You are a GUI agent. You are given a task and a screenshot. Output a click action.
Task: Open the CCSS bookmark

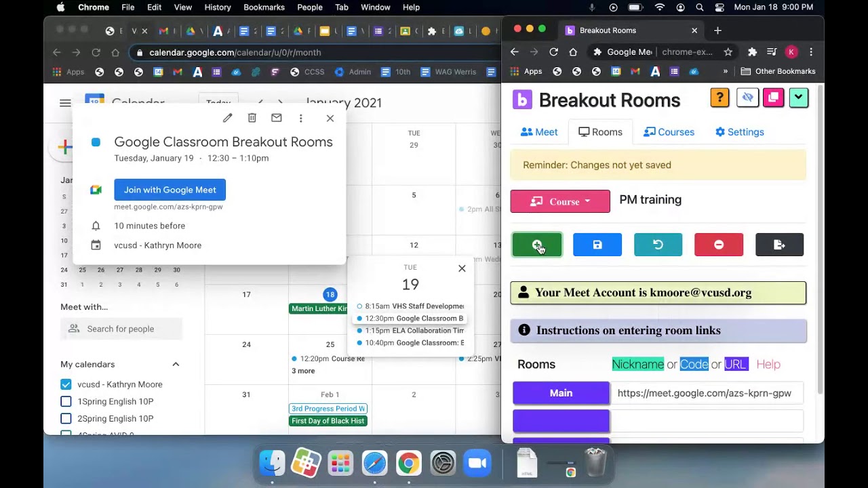tap(307, 72)
